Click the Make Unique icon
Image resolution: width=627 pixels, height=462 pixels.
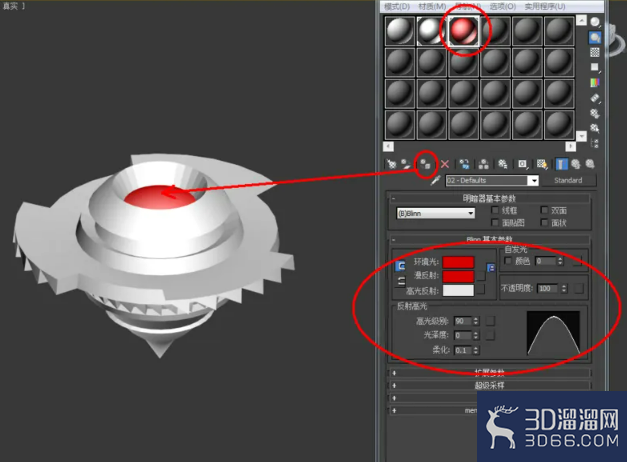(x=483, y=164)
